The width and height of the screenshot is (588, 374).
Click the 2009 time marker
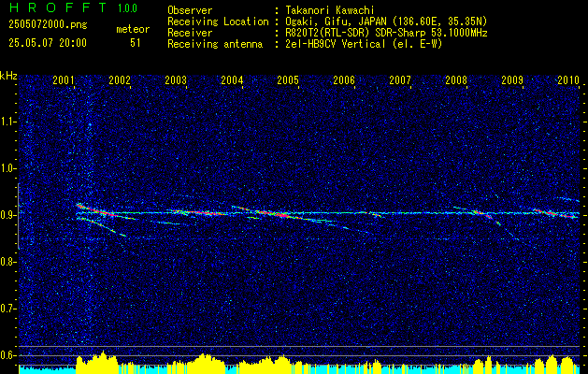[x=512, y=80]
